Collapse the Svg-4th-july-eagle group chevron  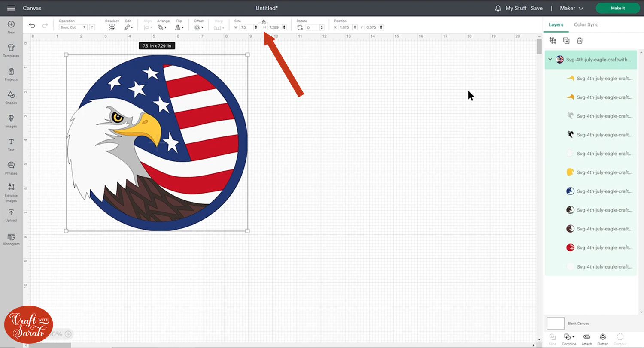pos(550,59)
